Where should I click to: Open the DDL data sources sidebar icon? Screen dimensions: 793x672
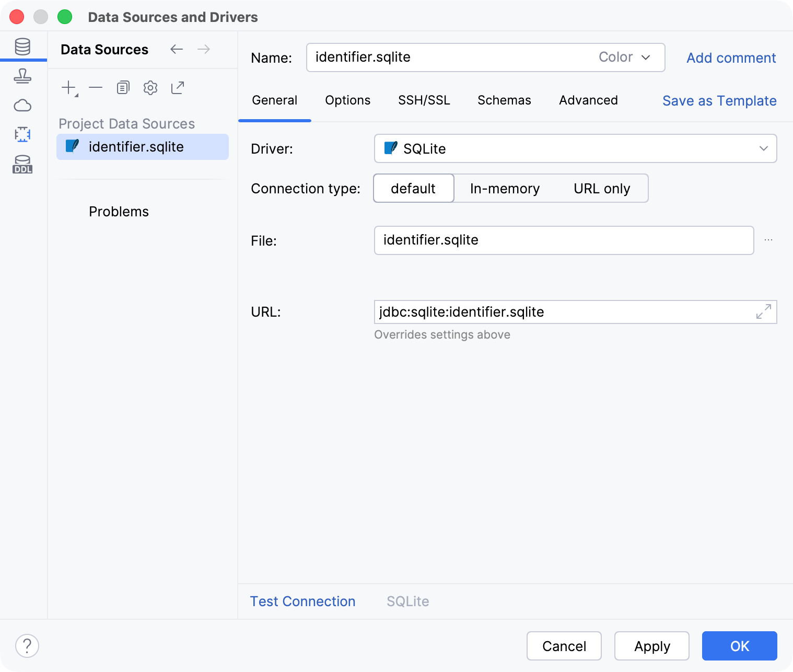tap(22, 164)
